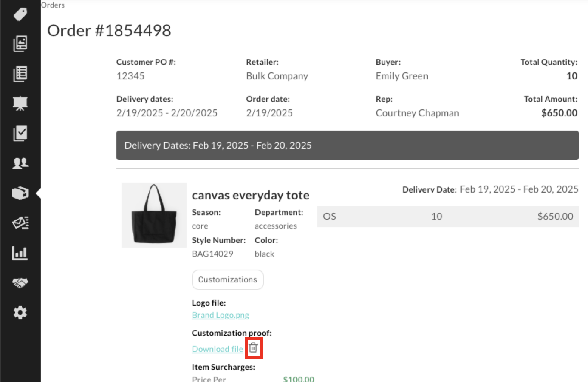The image size is (588, 382).
Task: Go back via the Orders breadcrumb
Action: tap(53, 5)
